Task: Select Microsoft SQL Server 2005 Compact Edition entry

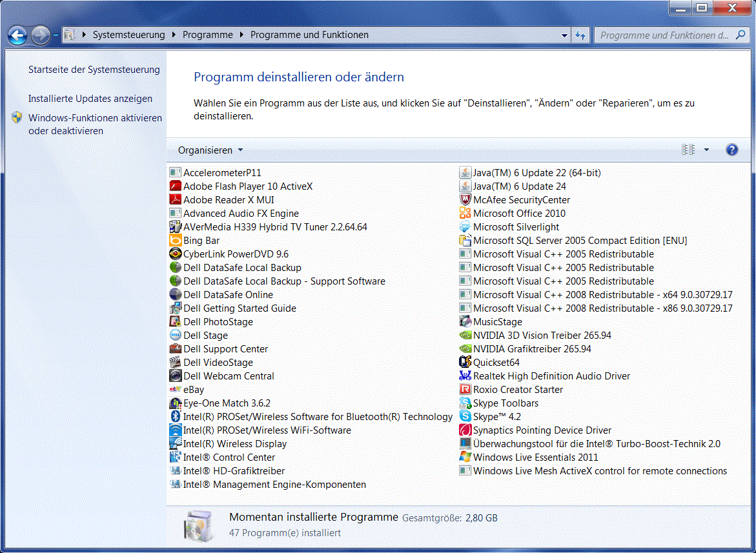Action: pyautogui.click(x=573, y=240)
